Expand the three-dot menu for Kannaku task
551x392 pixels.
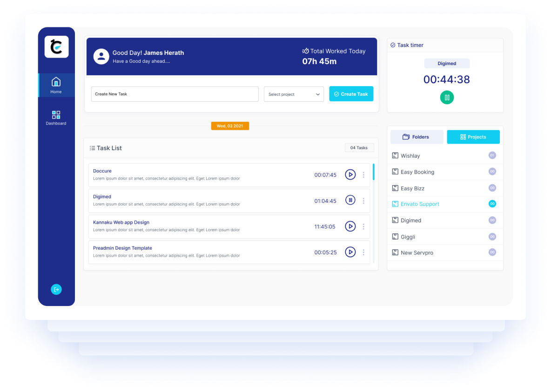pyautogui.click(x=363, y=226)
